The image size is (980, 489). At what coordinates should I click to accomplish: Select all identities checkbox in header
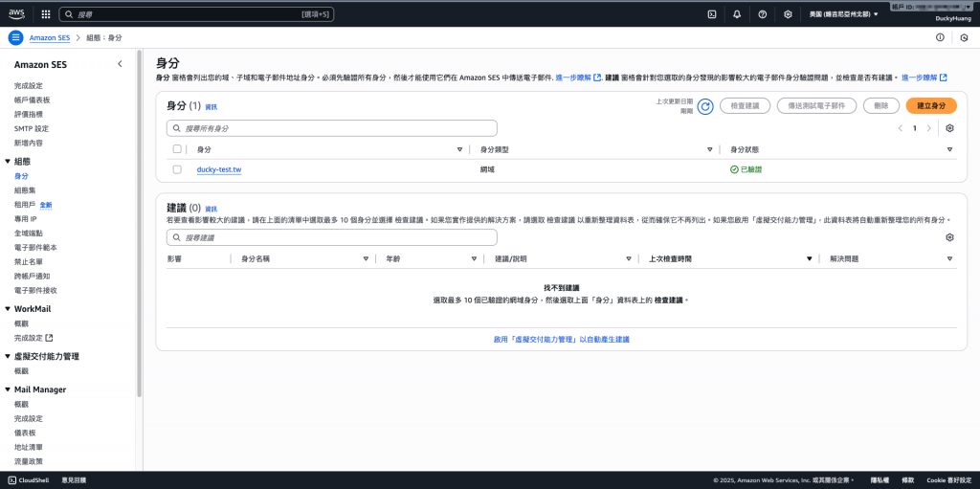point(177,149)
